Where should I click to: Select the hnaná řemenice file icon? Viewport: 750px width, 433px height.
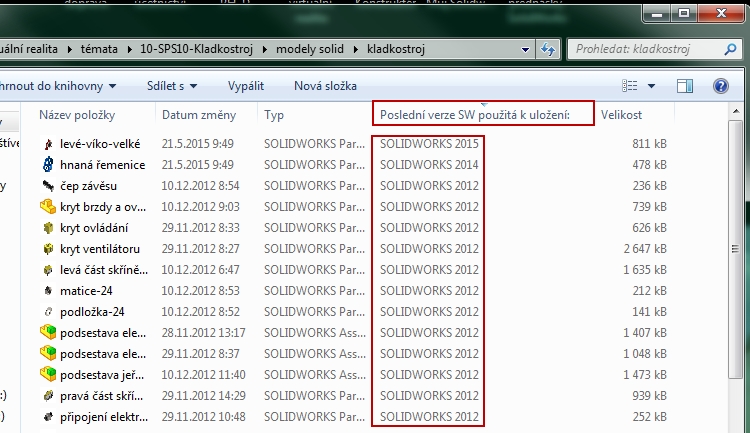pyautogui.click(x=48, y=165)
